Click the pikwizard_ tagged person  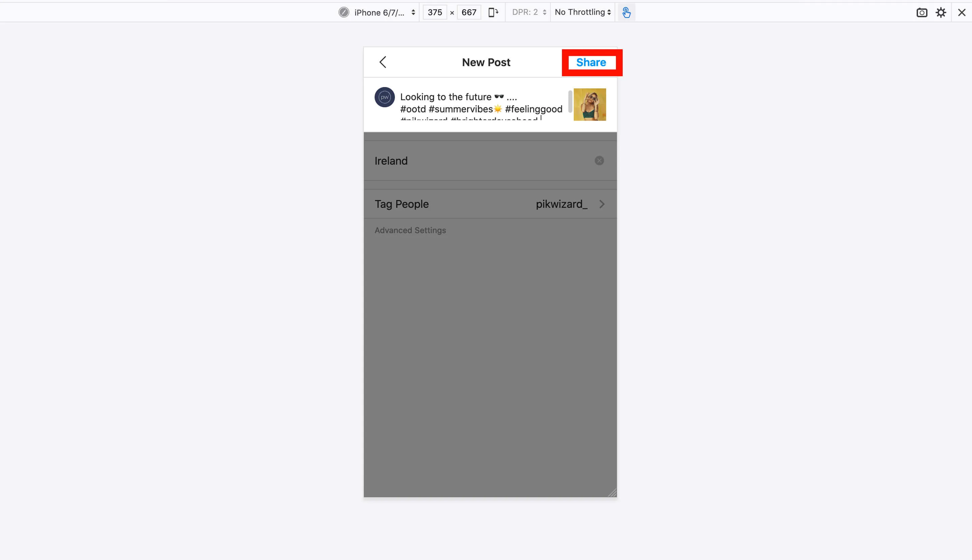coord(562,203)
